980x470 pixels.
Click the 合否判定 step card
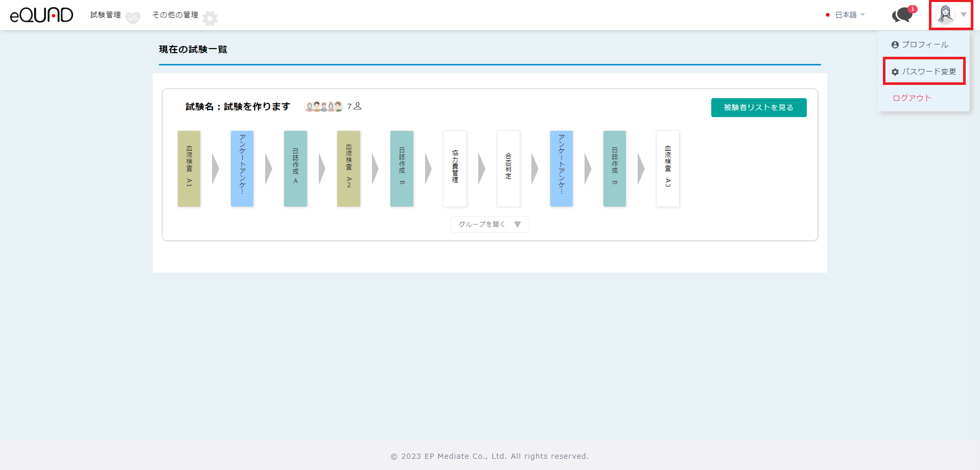coord(508,168)
